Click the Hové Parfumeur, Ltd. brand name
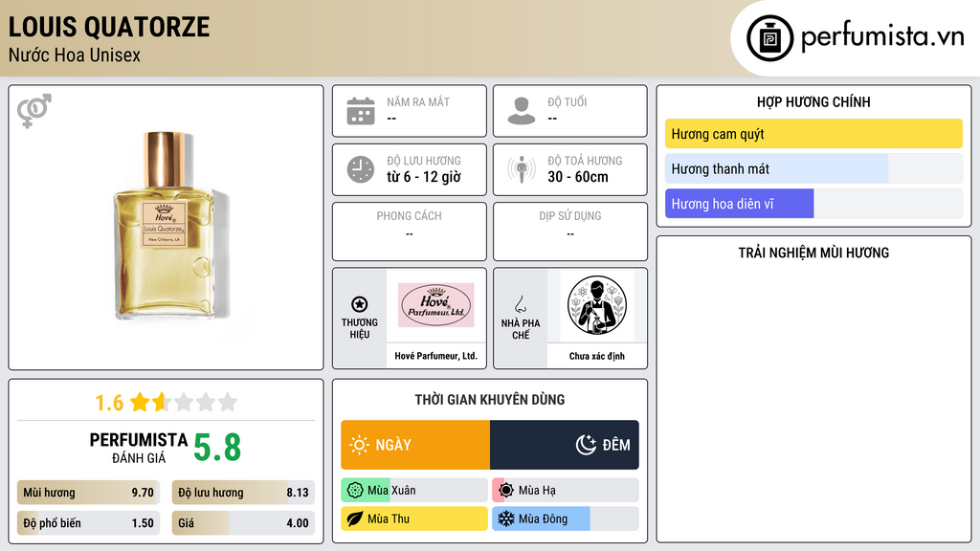This screenshot has height=551, width=980. [x=435, y=356]
